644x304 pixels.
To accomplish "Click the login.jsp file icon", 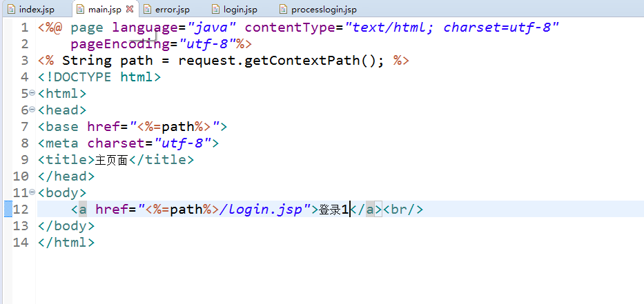I will pyautogui.click(x=216, y=9).
